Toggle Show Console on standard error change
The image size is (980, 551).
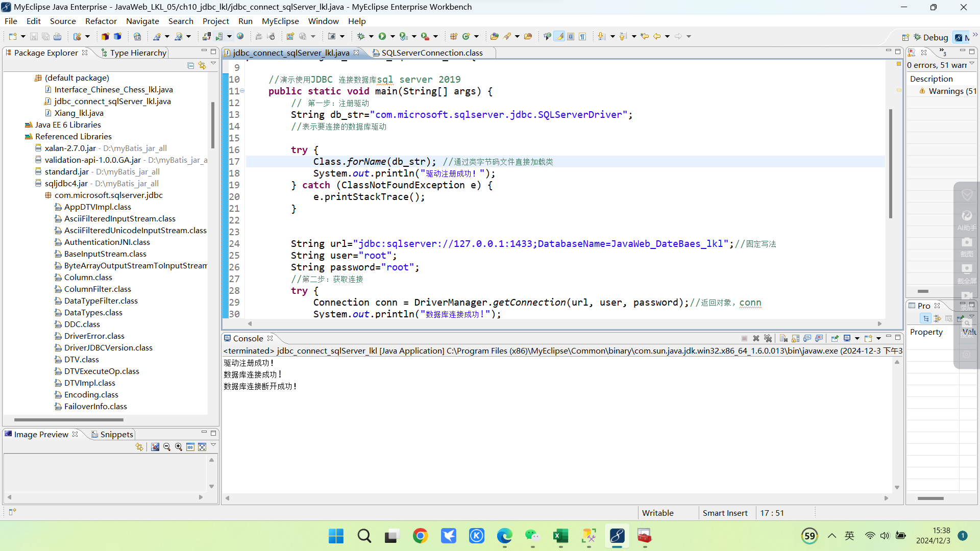click(x=819, y=338)
